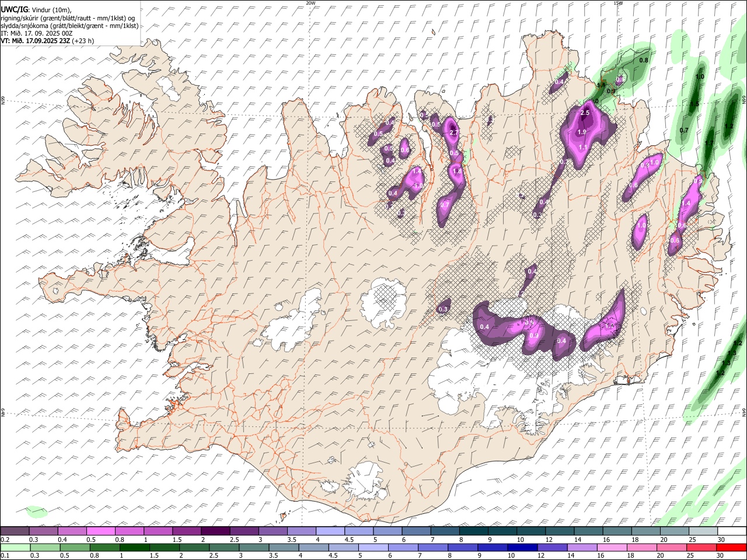Screen dimensions: 747x560
Task: Select the 25 light grey swatch, upper snow scale
Action: click(x=703, y=531)
